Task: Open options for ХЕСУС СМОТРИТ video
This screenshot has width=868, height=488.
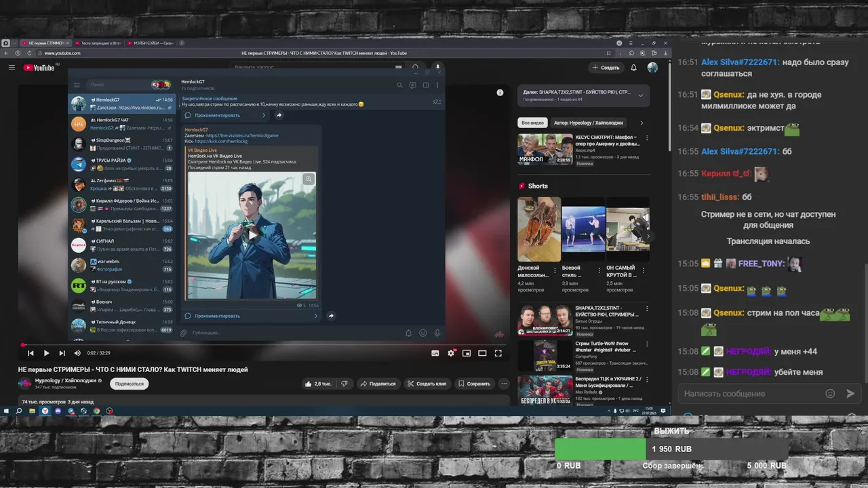Action: (x=647, y=138)
